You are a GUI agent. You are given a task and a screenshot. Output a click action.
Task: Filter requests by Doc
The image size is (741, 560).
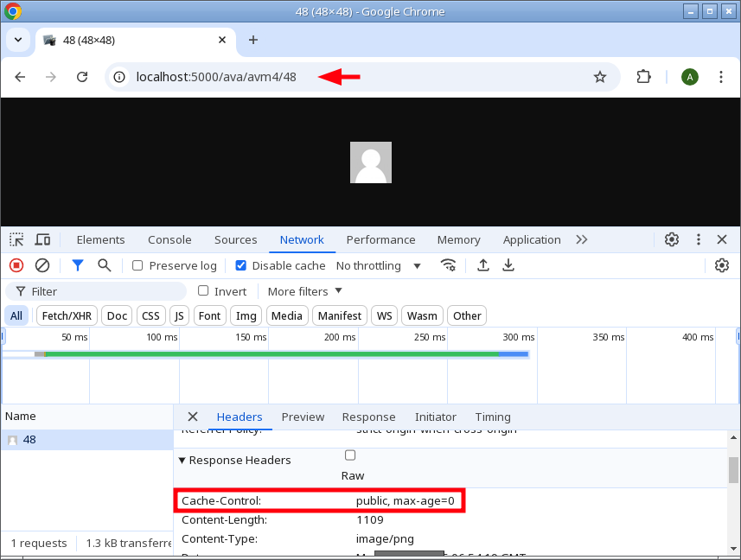pyautogui.click(x=118, y=316)
